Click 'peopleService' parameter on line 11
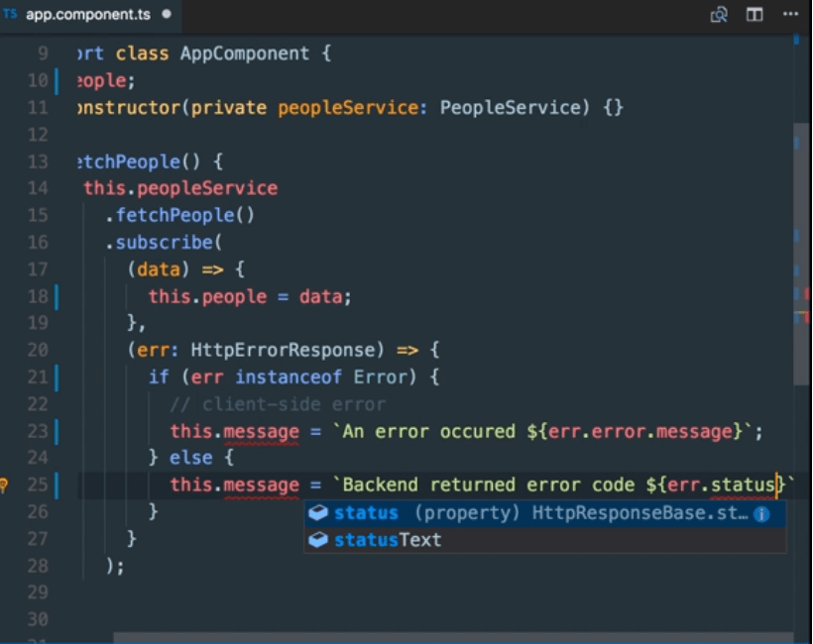The height and width of the screenshot is (644, 813). (x=348, y=108)
